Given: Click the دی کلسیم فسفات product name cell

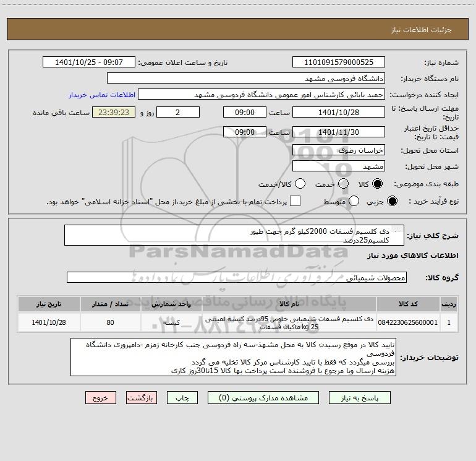Looking at the screenshot, I should [x=289, y=323].
